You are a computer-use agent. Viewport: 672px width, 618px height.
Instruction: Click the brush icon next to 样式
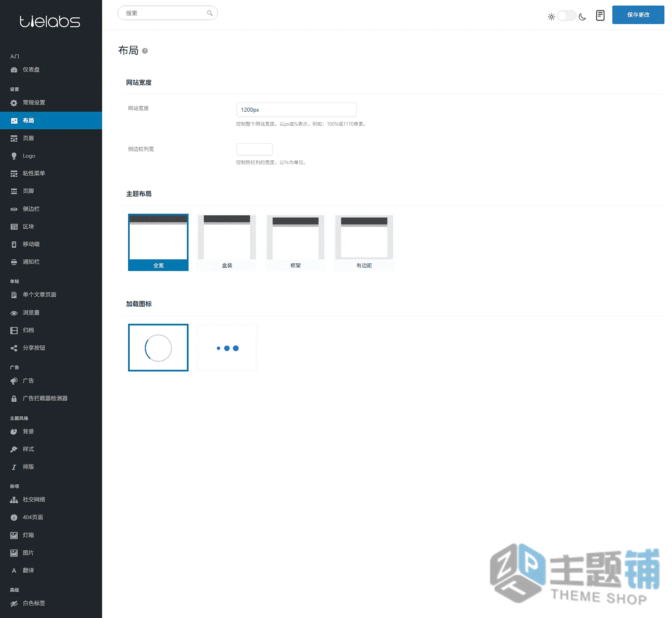14,449
